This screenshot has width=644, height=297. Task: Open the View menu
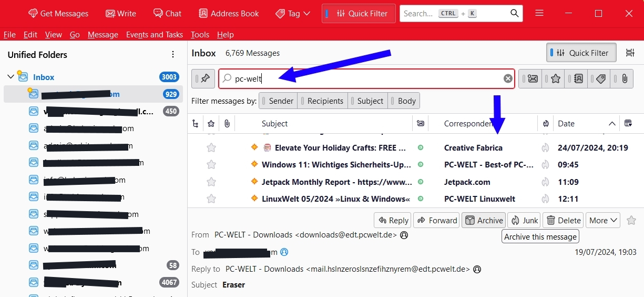54,35
